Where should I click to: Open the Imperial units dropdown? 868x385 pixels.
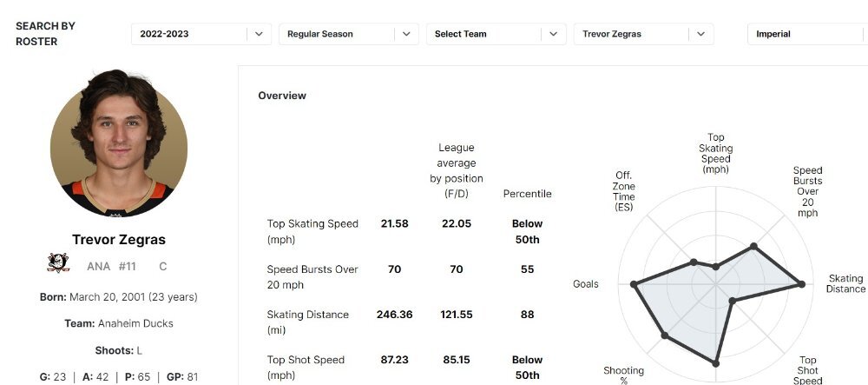pyautogui.click(x=807, y=34)
